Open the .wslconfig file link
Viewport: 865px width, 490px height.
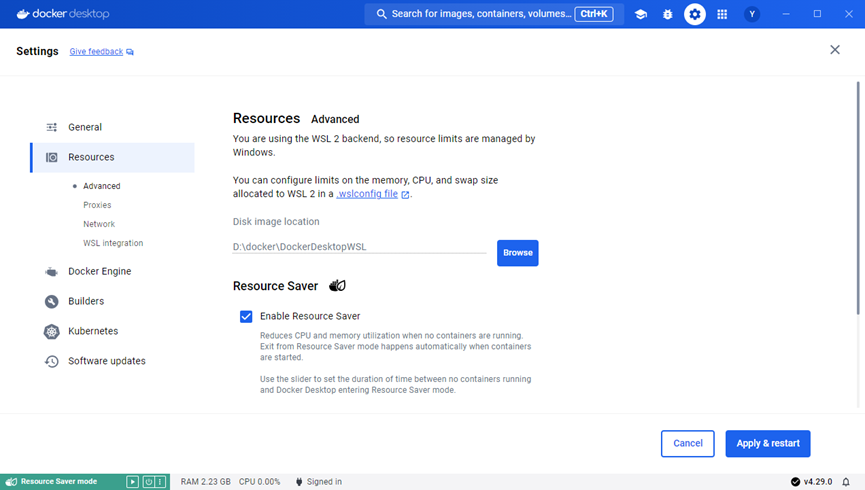[x=367, y=194]
